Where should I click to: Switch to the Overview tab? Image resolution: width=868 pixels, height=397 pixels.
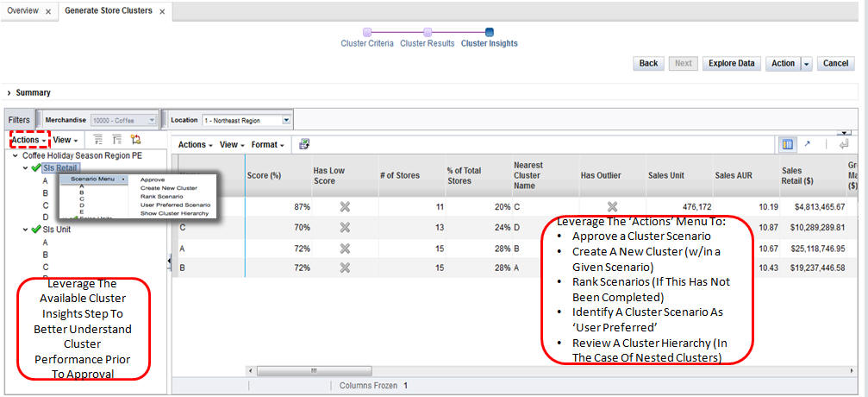(x=22, y=10)
